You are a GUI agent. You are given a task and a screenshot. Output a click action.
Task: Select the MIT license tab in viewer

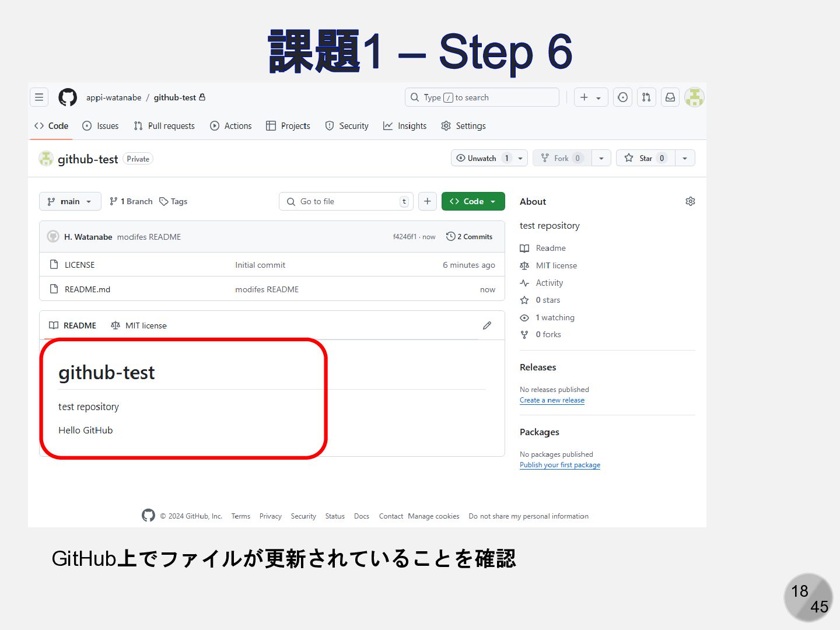click(x=139, y=325)
